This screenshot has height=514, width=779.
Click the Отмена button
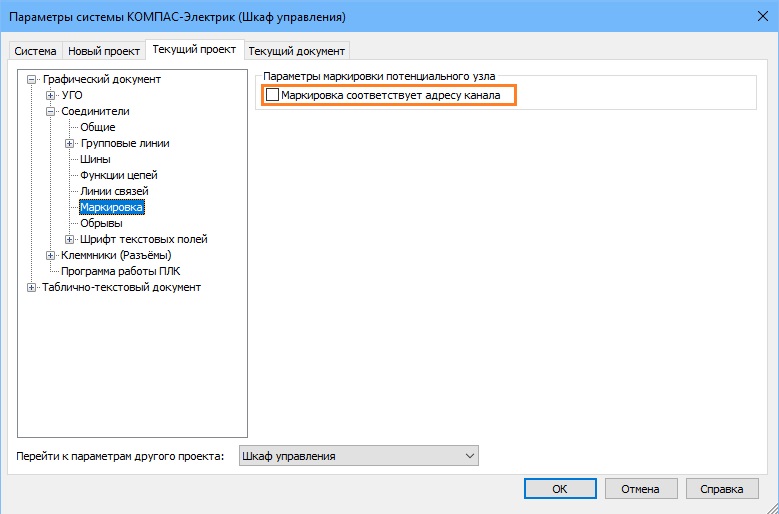(639, 489)
